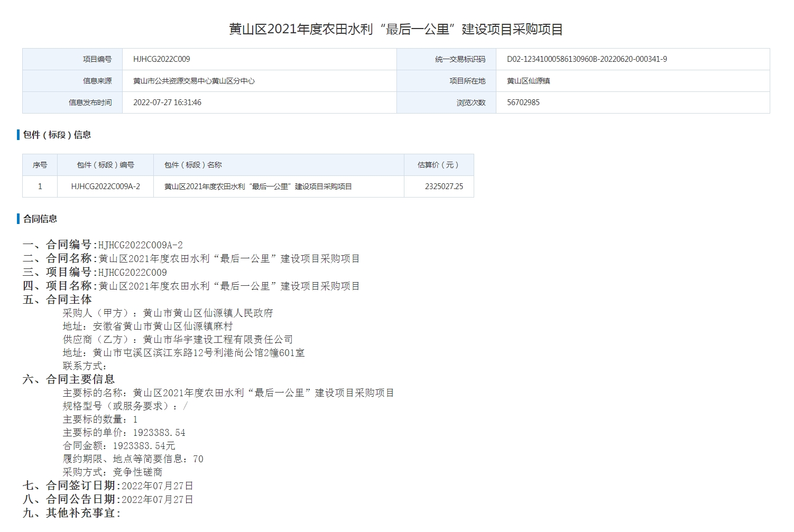This screenshot has width=794, height=532.
Task: Select package number HJHCG2022C009A-2 in table row
Action: point(105,186)
